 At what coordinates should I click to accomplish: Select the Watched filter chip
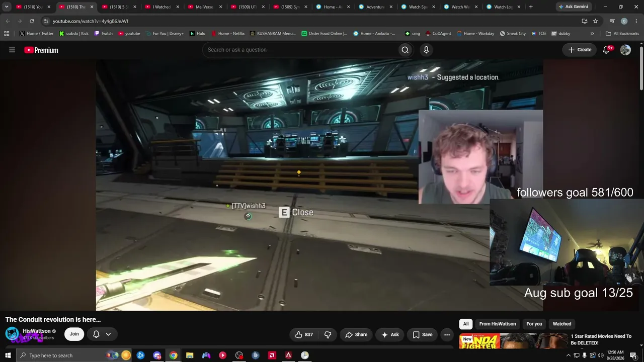coord(562,324)
